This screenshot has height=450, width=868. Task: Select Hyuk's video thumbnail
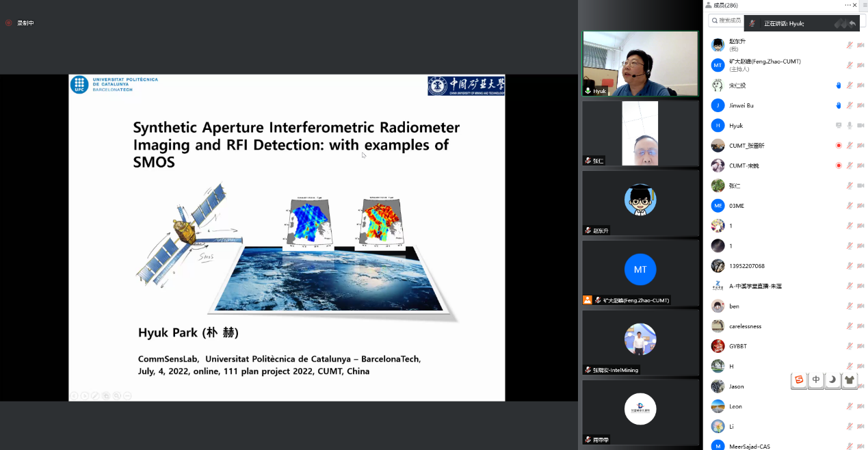[640, 64]
